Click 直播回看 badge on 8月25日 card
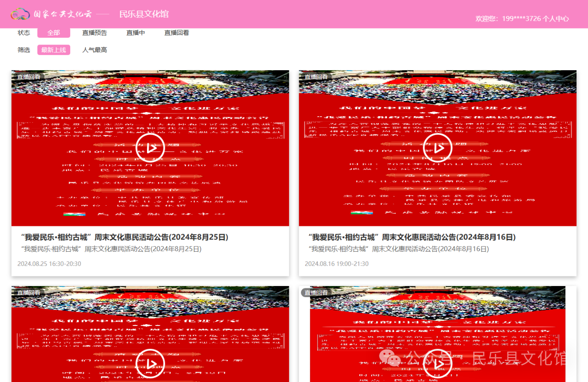588x382 pixels. (x=28, y=77)
